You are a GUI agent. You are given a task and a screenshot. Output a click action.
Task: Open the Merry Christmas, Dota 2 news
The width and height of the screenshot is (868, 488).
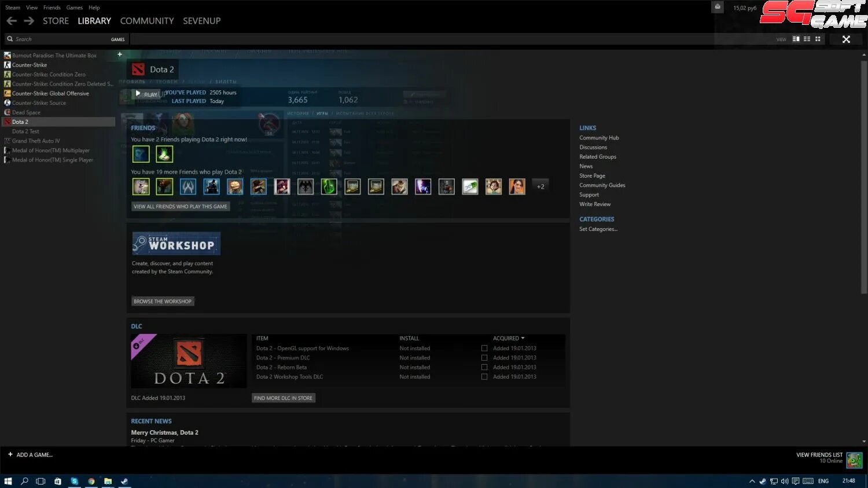[164, 432]
